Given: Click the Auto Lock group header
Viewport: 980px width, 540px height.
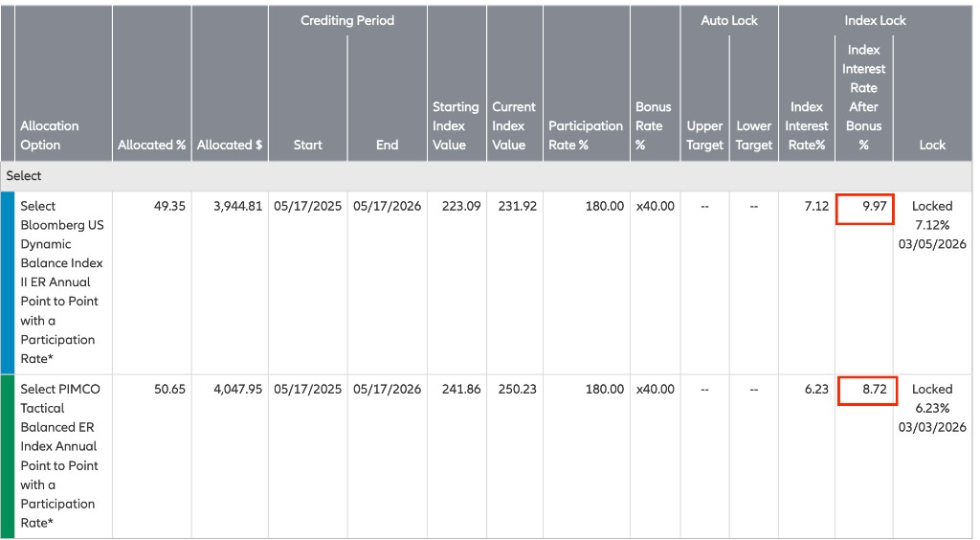Looking at the screenshot, I should tap(729, 20).
